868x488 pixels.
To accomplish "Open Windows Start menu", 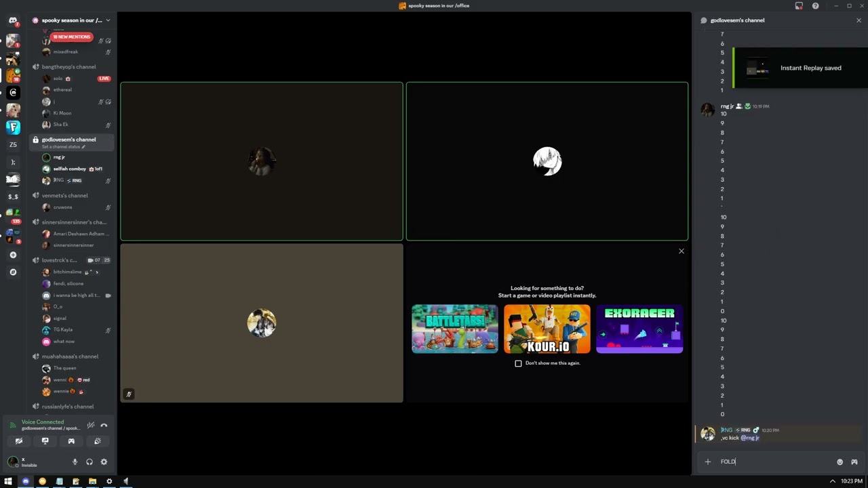I will click(x=8, y=481).
